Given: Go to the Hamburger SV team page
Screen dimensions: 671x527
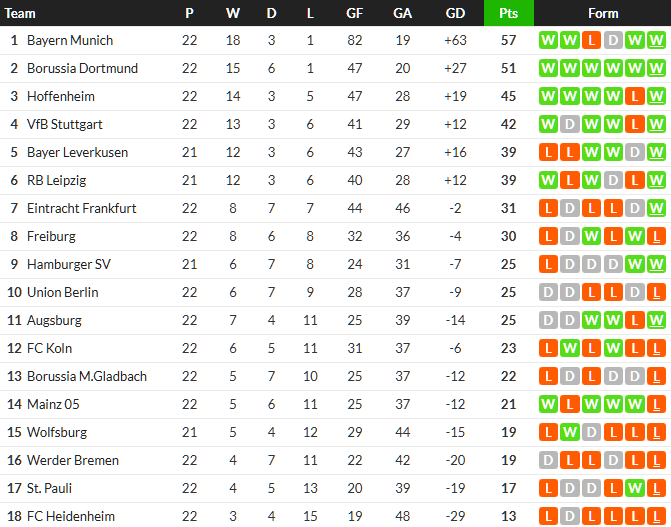Looking at the screenshot, I should tap(67, 265).
